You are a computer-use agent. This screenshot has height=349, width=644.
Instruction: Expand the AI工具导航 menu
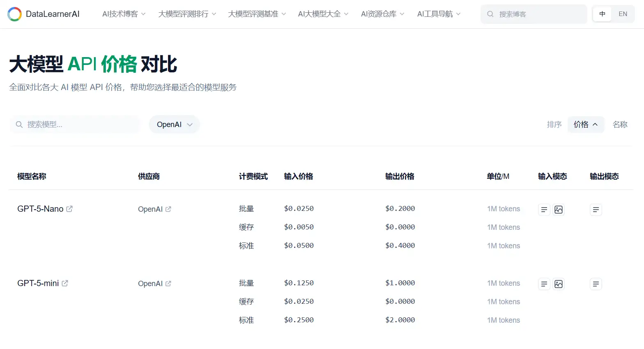(439, 14)
